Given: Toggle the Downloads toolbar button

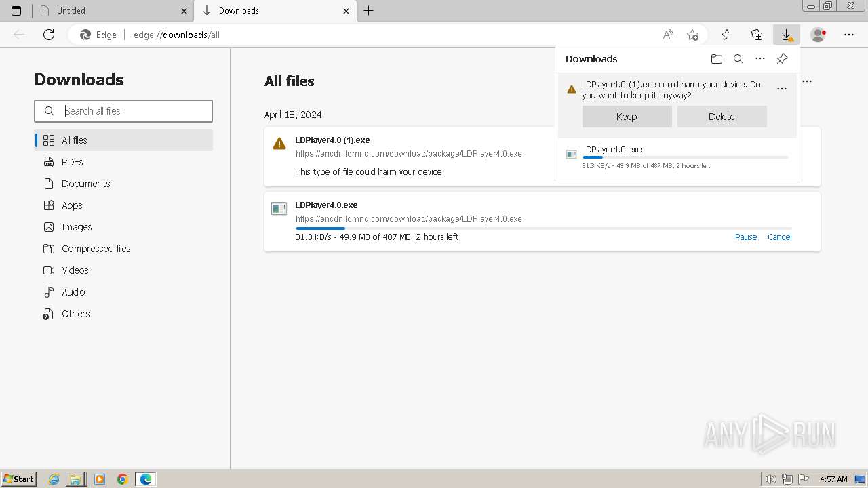Looking at the screenshot, I should click(787, 35).
